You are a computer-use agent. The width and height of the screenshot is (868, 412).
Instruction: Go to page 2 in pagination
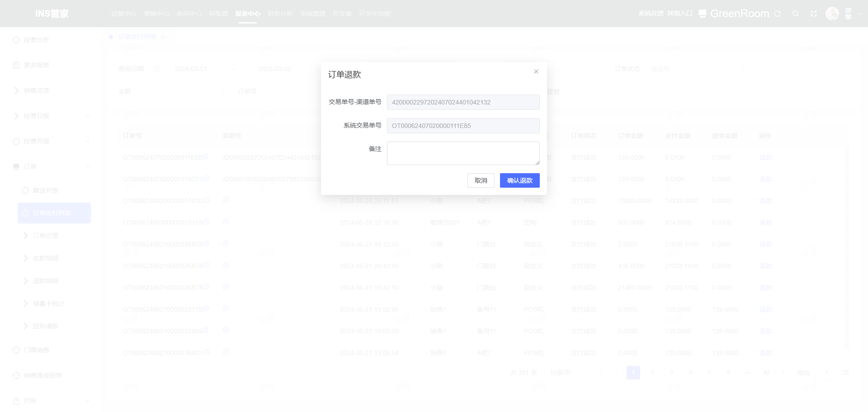coord(652,373)
